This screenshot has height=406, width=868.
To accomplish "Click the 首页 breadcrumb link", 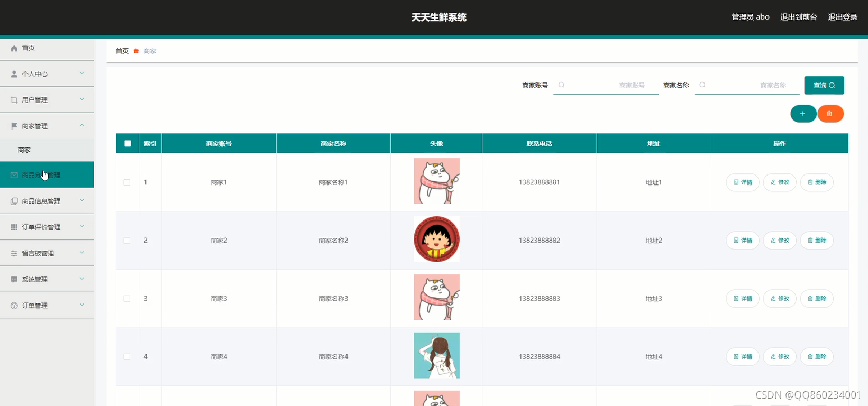I will pos(122,51).
